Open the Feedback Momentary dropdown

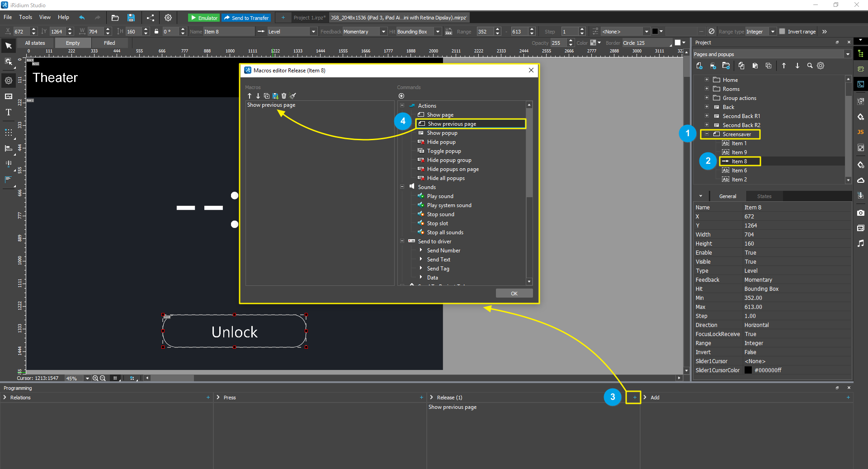click(x=383, y=32)
